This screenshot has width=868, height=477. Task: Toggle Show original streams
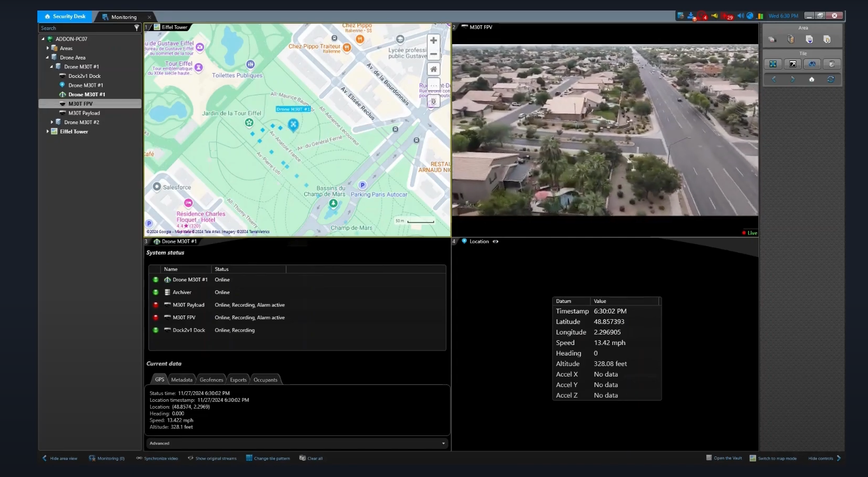point(212,458)
